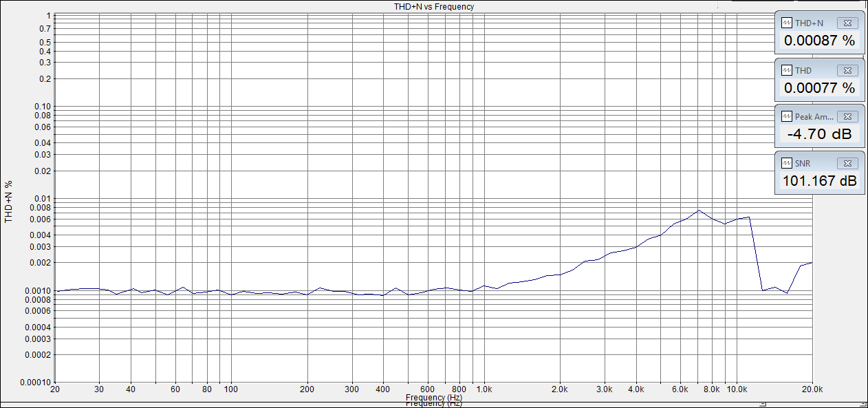Click the vertical 'THD+N %' axis label
The width and height of the screenshot is (868, 408).
click(9, 202)
